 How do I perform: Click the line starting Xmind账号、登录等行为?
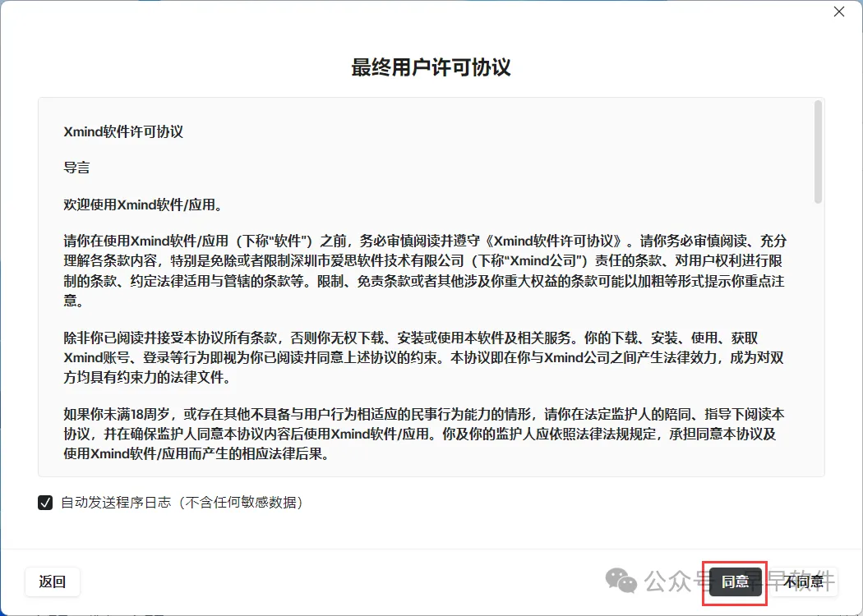423,357
